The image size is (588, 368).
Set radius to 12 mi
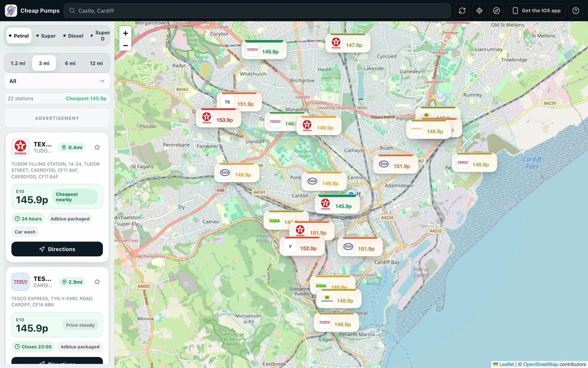coord(96,63)
